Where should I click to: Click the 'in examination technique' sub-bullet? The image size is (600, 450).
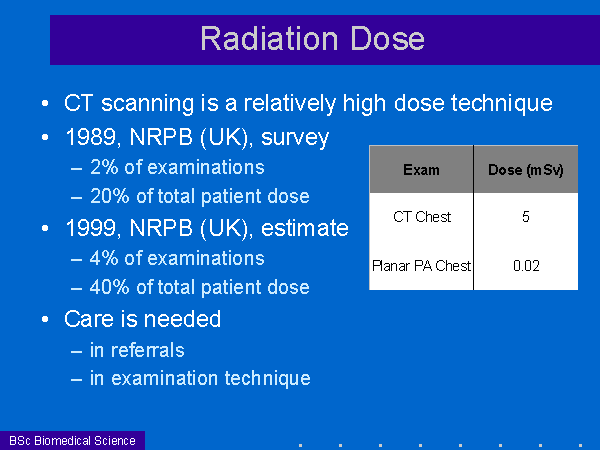[200, 378]
